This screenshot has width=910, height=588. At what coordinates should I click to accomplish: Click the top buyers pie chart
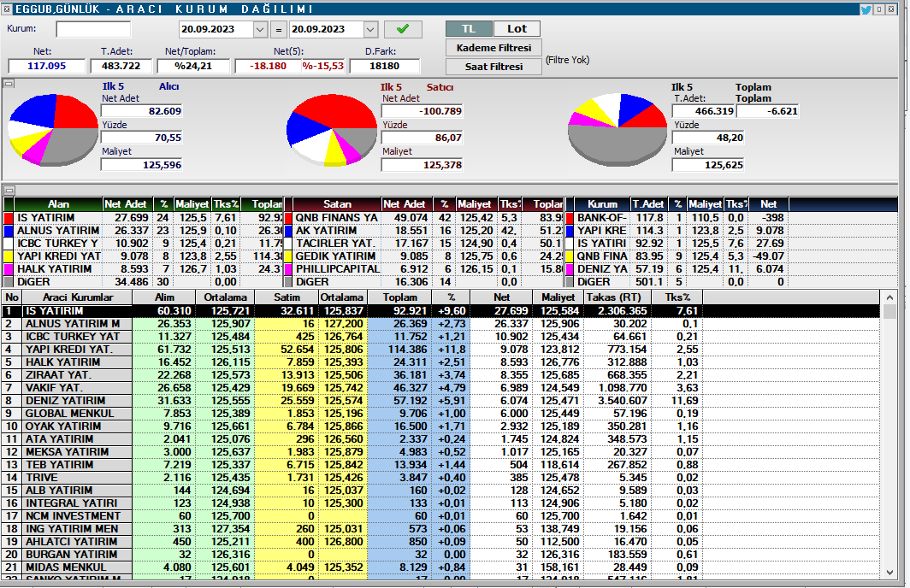click(x=53, y=129)
